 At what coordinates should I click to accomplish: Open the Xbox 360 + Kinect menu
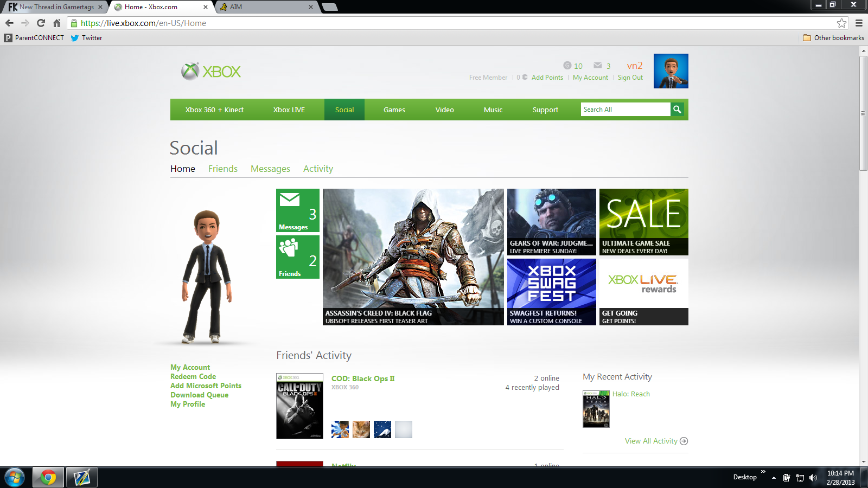tap(214, 110)
